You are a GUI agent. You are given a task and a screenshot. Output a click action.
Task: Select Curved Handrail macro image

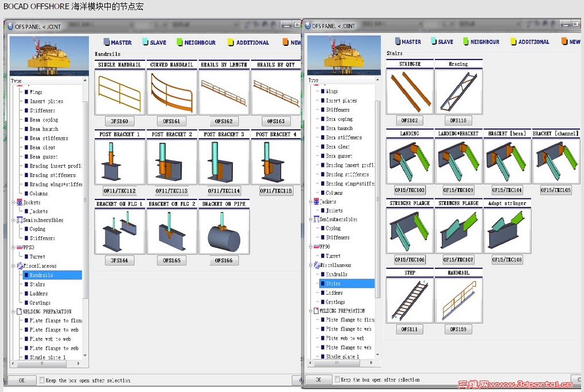(x=172, y=92)
